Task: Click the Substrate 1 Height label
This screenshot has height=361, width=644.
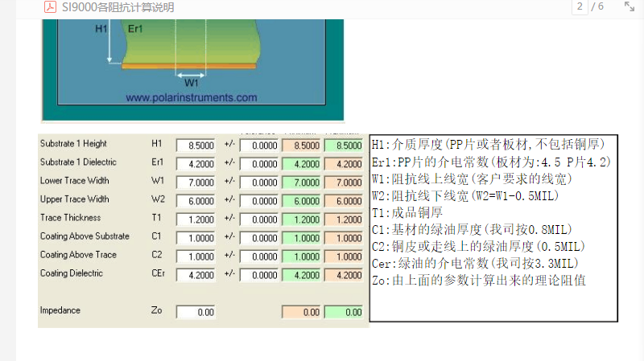Action: coord(73,144)
